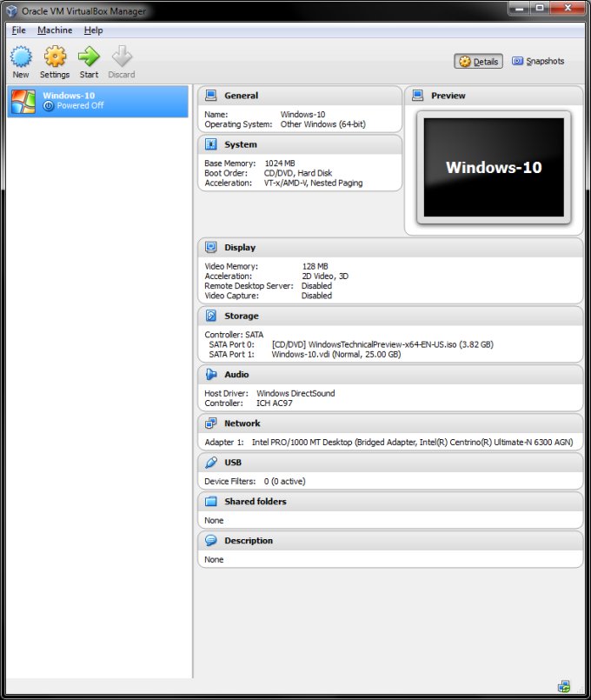The image size is (591, 700).
Task: Open USB settings via header link
Action: tap(233, 463)
